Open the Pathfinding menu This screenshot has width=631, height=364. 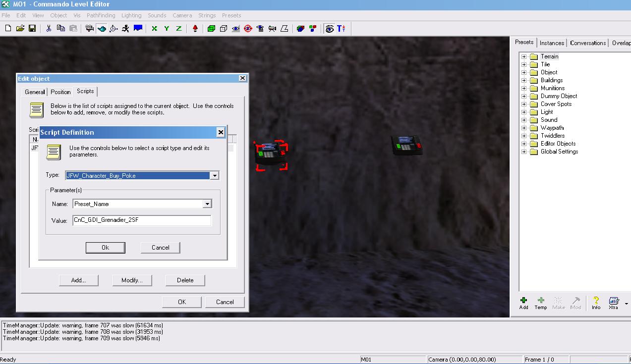(101, 15)
